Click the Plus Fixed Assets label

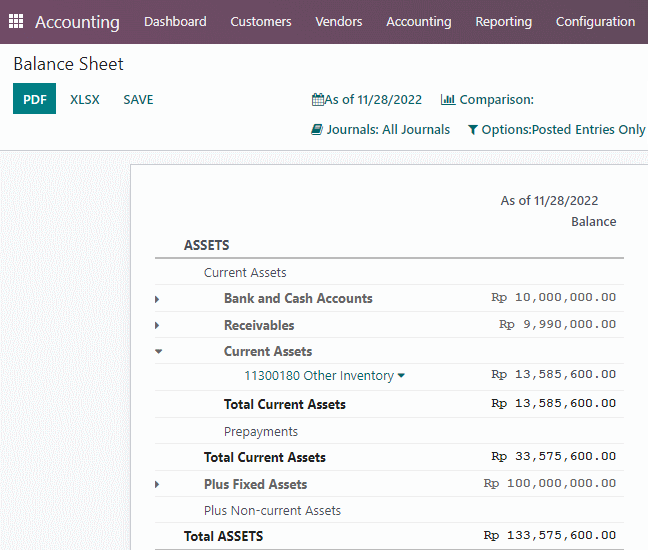tap(255, 484)
